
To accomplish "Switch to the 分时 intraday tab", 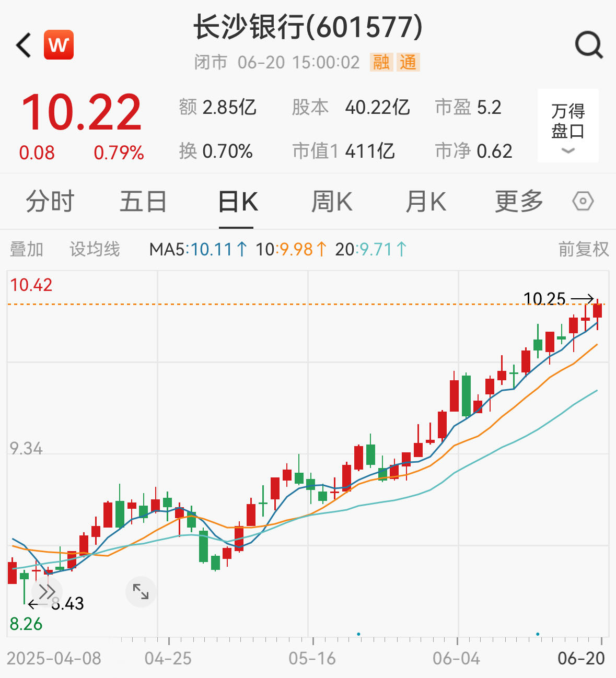I will [50, 201].
